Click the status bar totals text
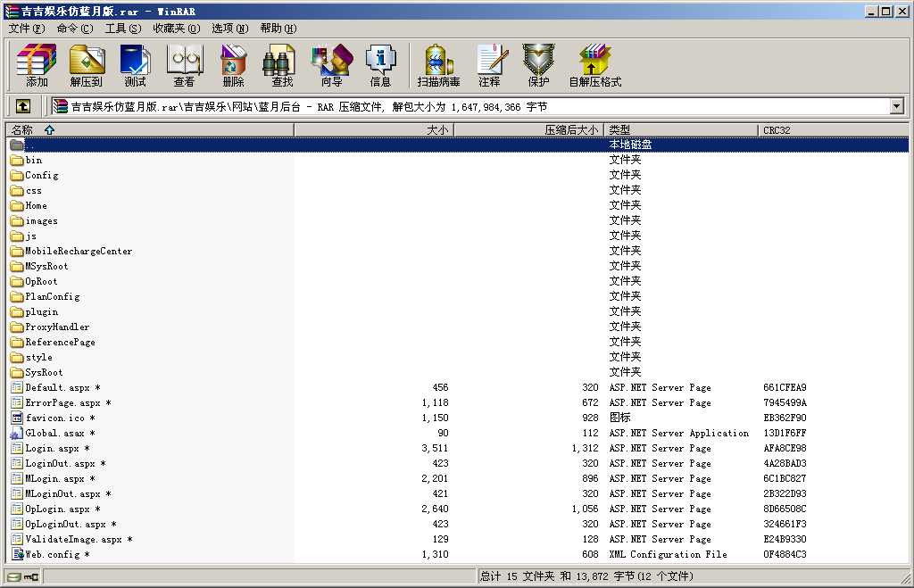The height and width of the screenshot is (588, 914). (x=586, y=576)
